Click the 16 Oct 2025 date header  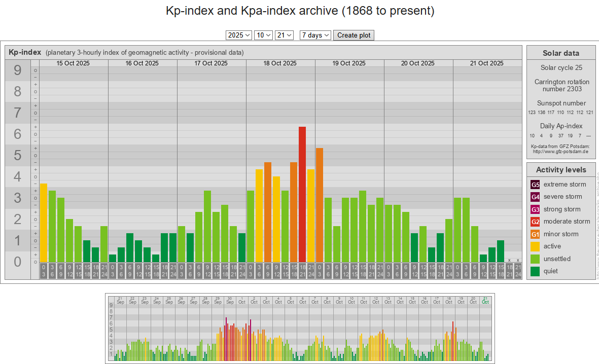[142, 63]
